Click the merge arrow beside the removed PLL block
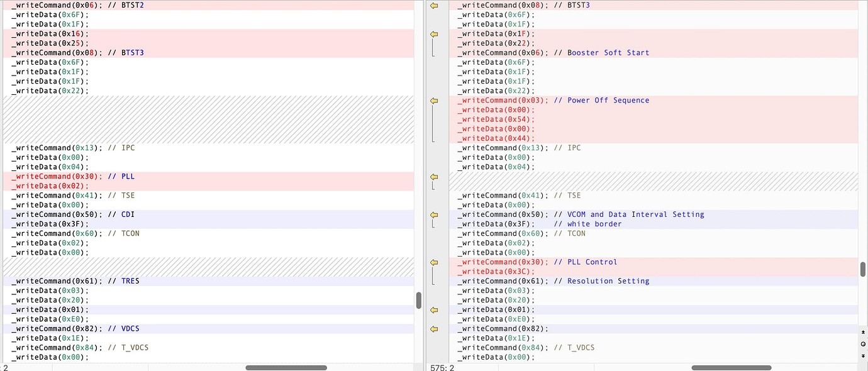Viewport: 868px width, 371px height. tap(433, 177)
